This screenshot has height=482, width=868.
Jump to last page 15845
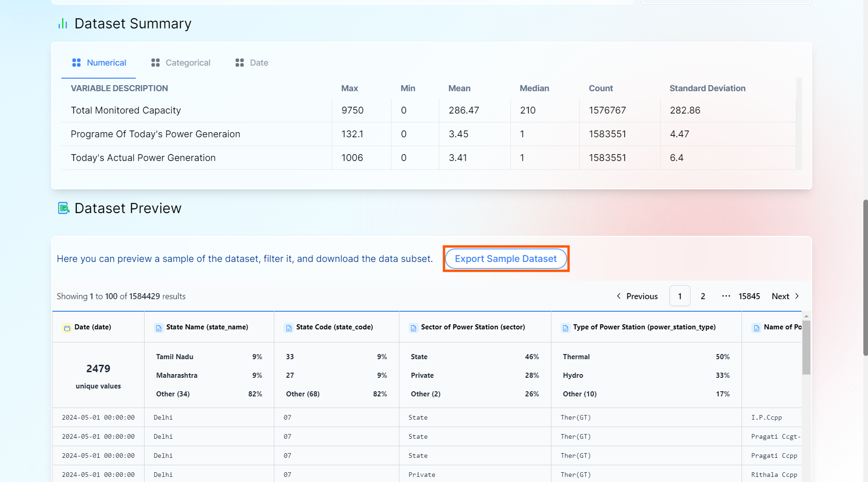[x=749, y=296]
